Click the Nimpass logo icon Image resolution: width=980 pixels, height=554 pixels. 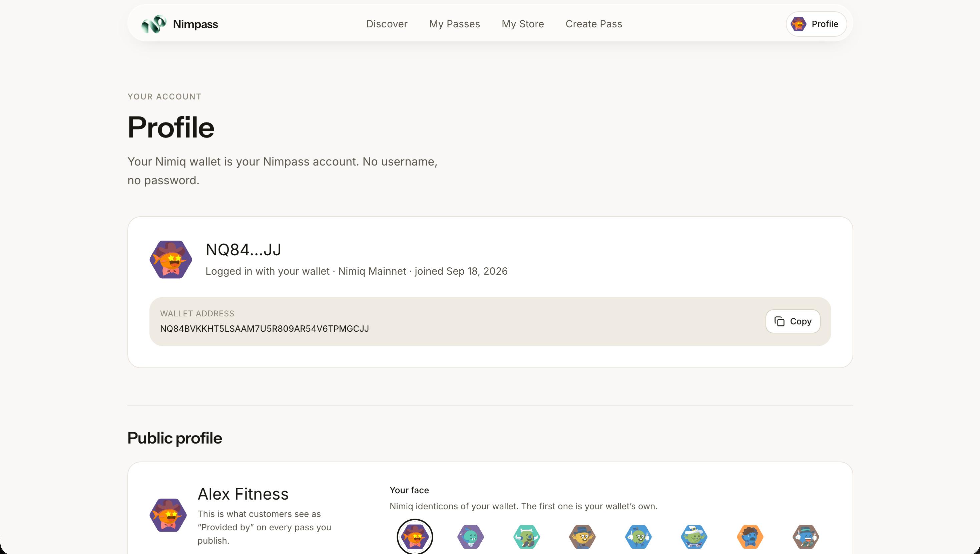click(x=154, y=24)
